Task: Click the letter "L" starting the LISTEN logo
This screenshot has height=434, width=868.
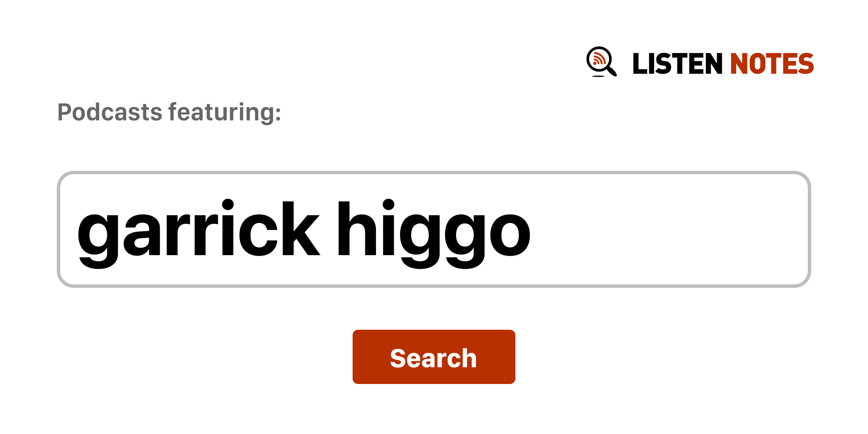Action: tap(640, 64)
